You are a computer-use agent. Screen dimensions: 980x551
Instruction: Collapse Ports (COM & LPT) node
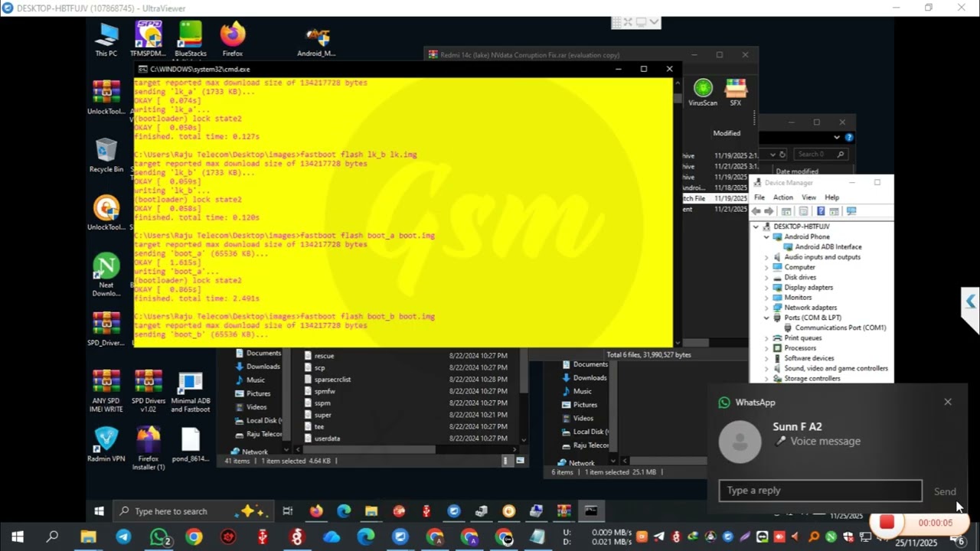pyautogui.click(x=766, y=318)
